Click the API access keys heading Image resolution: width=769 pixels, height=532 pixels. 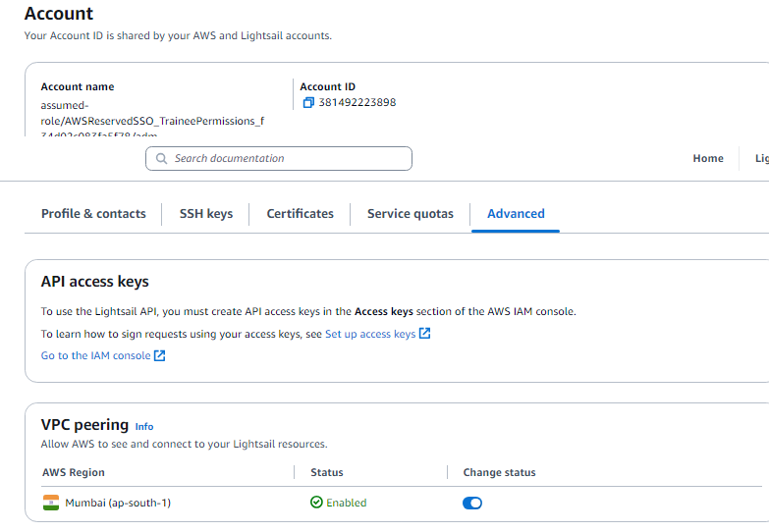pos(94,282)
